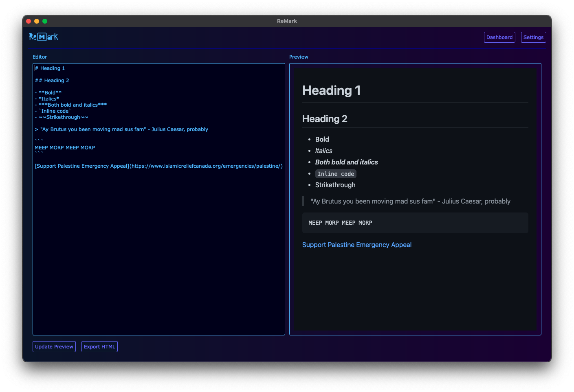Screen dimensions: 574x392
Task: Maximize the ReMark window with the green button
Action: pyautogui.click(x=45, y=21)
